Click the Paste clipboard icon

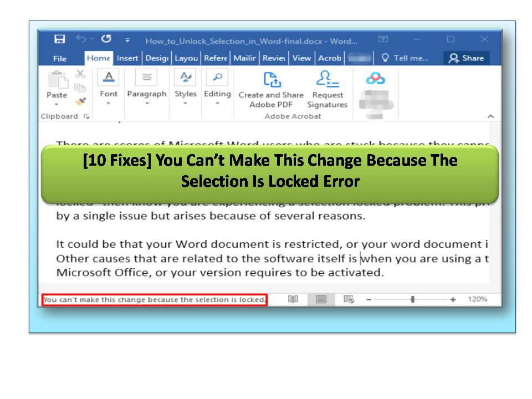tap(57, 80)
